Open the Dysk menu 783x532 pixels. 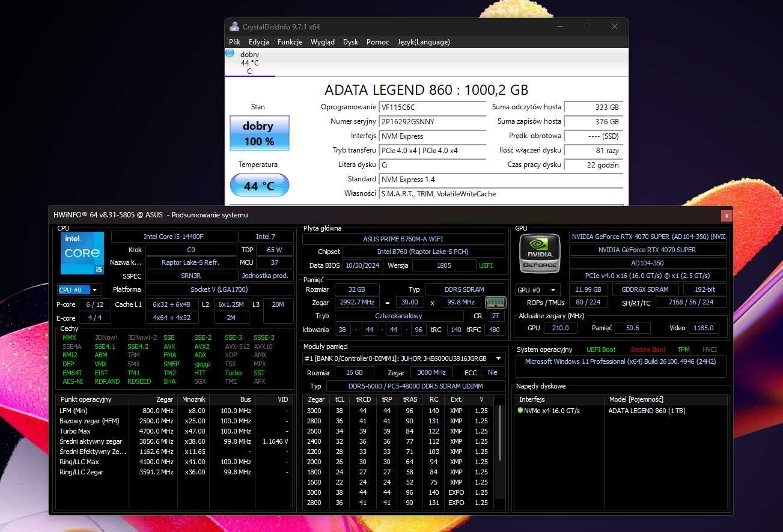pyautogui.click(x=350, y=42)
